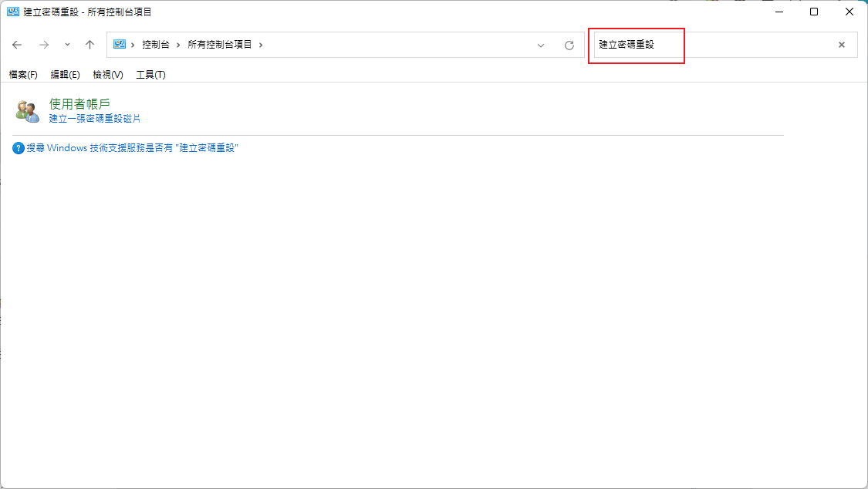Open the address bar history dropdown
The image size is (868, 489).
(x=541, y=46)
